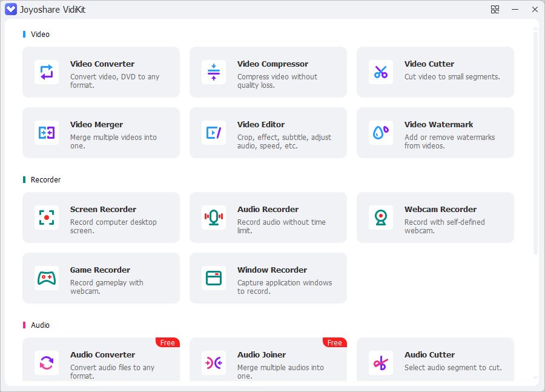
Task: Click the Video Watermark droplet icon
Action: coord(381,133)
